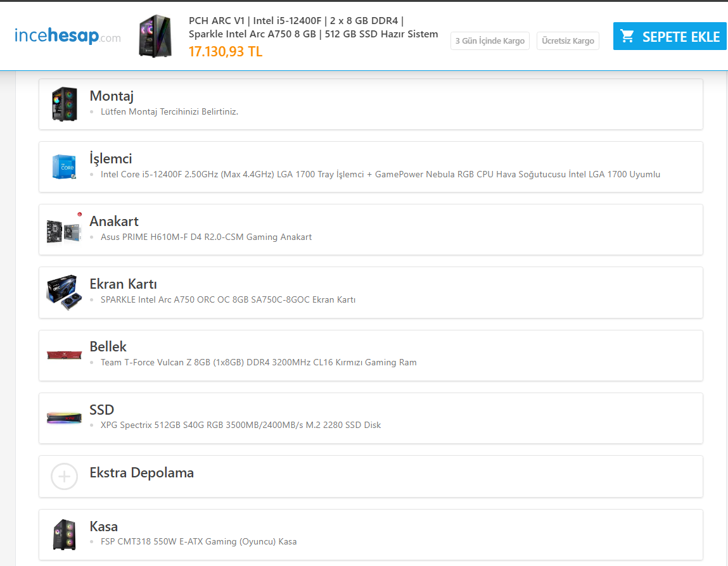Expand the Bellek section heading
Screen dimensions: 728x566
coord(108,347)
